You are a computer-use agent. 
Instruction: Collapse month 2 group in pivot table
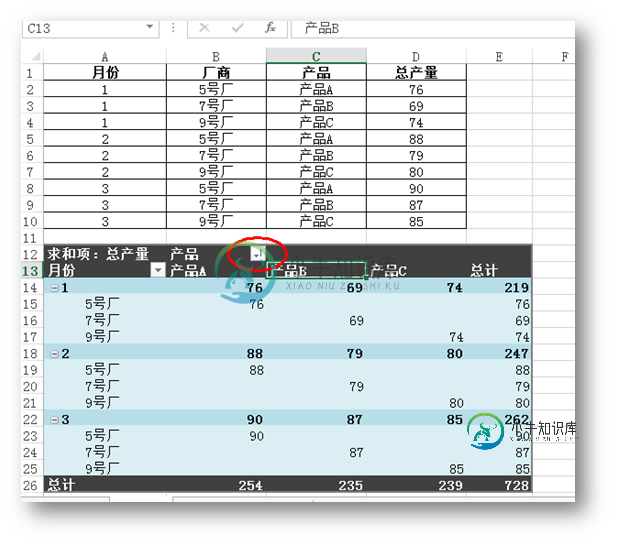tap(54, 354)
